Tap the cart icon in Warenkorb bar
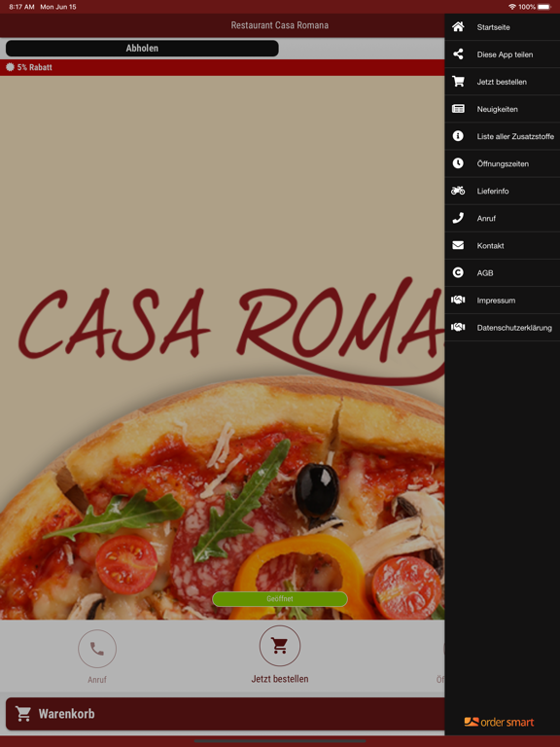 (x=23, y=713)
